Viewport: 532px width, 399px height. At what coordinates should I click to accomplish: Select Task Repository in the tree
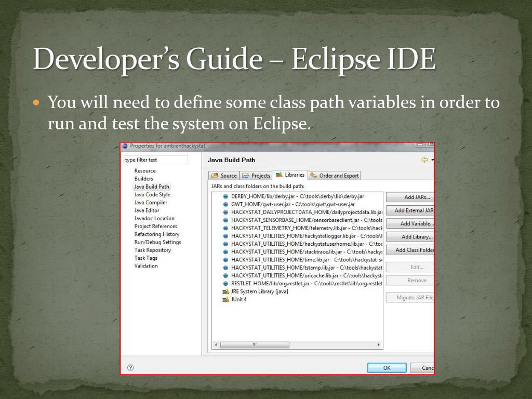tap(153, 250)
